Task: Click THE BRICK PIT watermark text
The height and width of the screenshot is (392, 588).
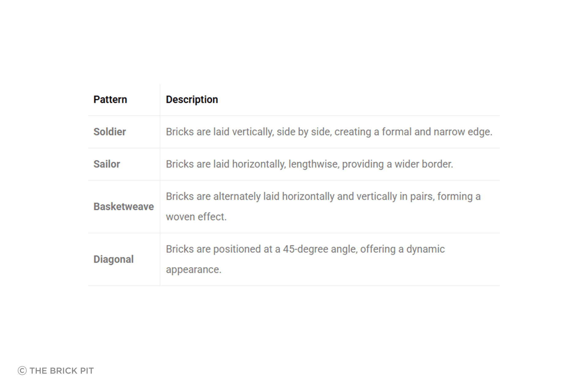Action: click(x=62, y=371)
